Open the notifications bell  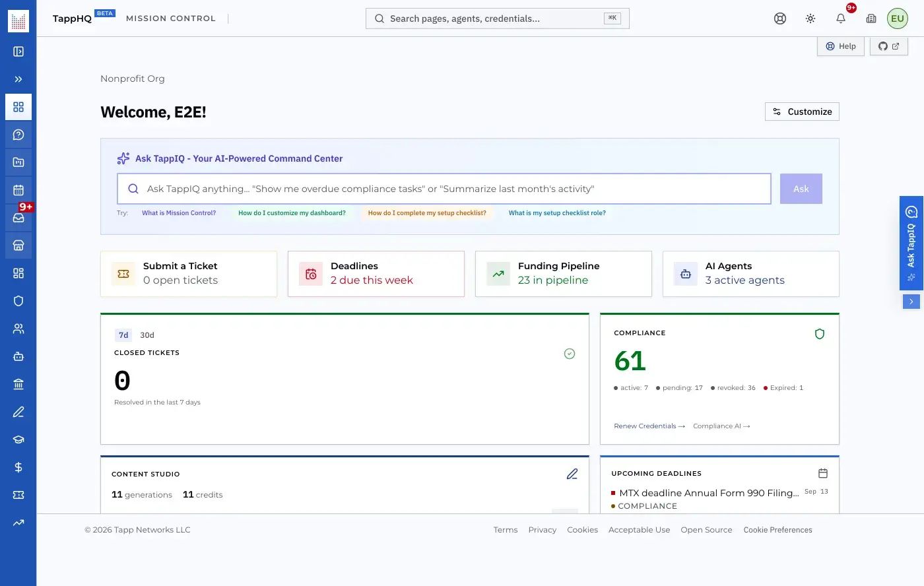pos(841,18)
